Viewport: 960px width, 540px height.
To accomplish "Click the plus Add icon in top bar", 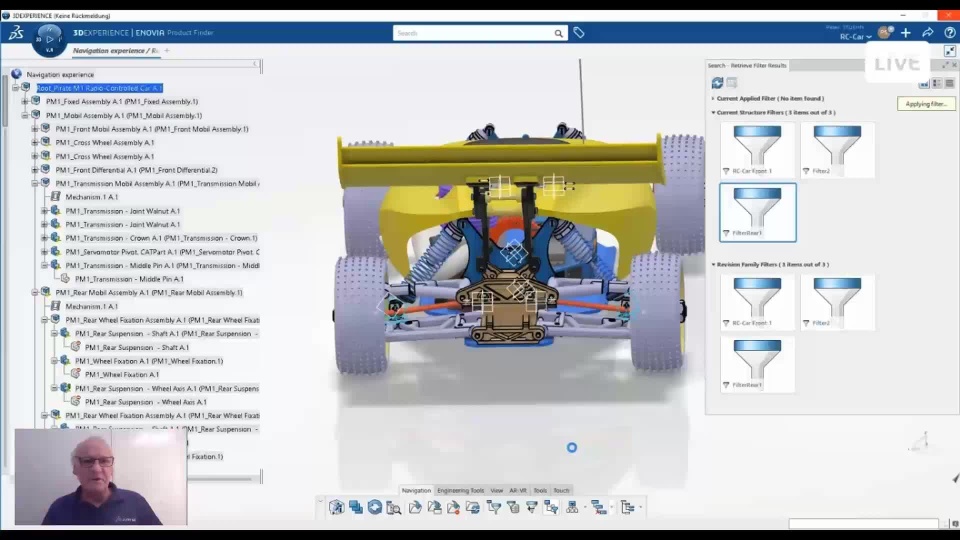I will click(906, 33).
